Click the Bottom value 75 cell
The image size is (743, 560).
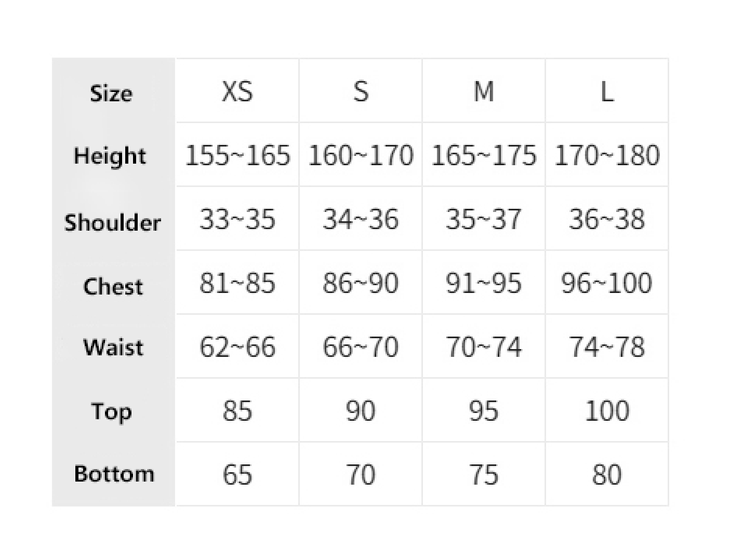tap(484, 475)
